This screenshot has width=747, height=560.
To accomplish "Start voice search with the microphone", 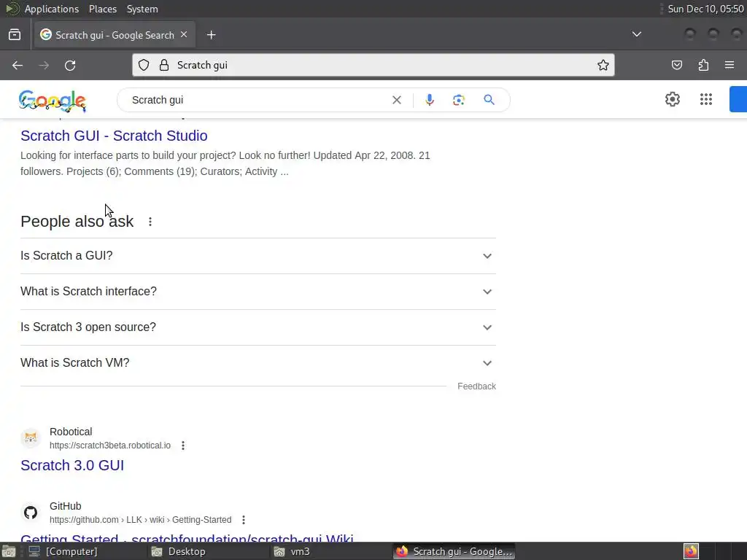I will [429, 100].
